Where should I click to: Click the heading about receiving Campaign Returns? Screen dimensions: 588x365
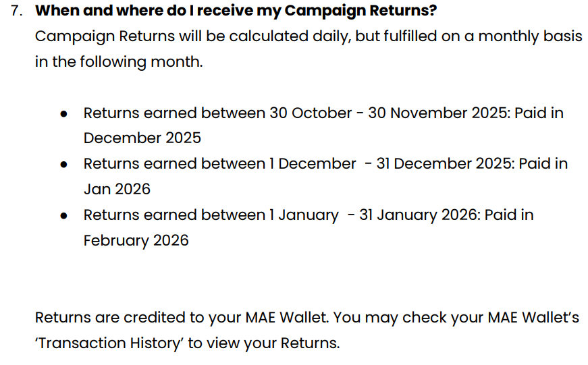236,11
